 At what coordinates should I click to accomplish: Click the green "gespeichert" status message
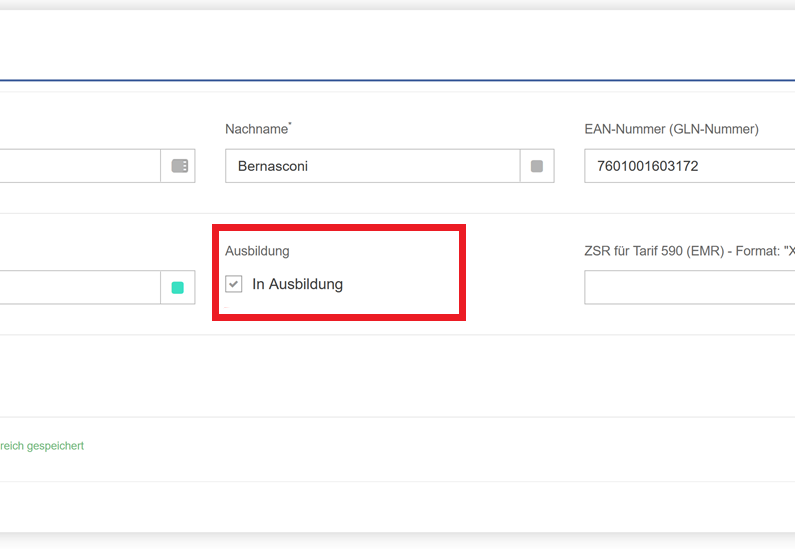(42, 446)
